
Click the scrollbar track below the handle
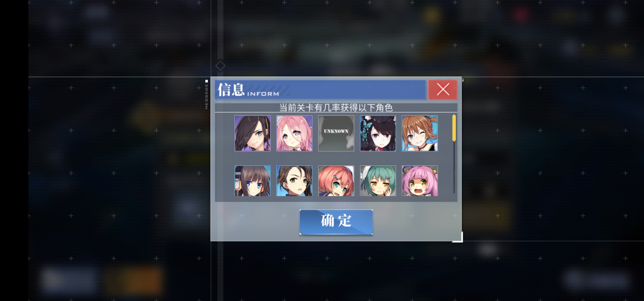454,167
